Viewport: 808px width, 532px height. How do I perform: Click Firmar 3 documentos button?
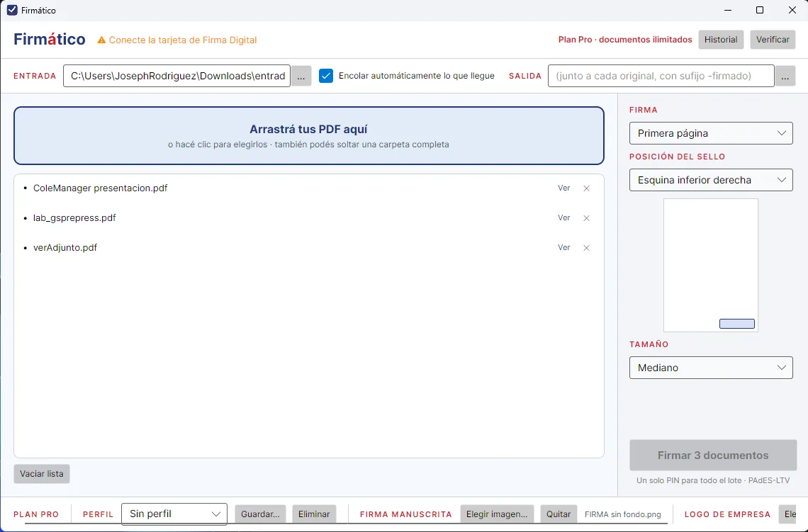pyautogui.click(x=712, y=455)
